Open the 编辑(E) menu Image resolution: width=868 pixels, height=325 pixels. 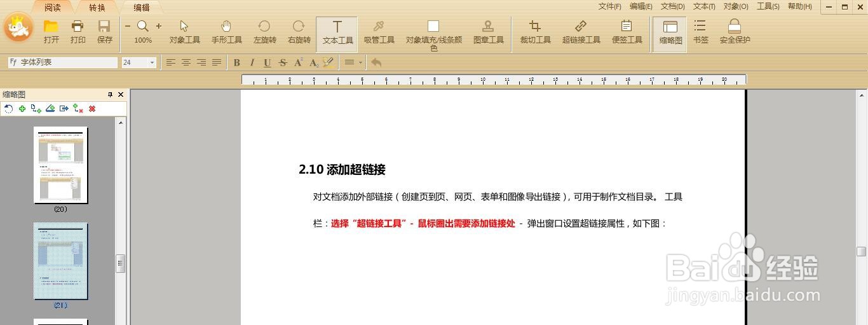coord(641,6)
